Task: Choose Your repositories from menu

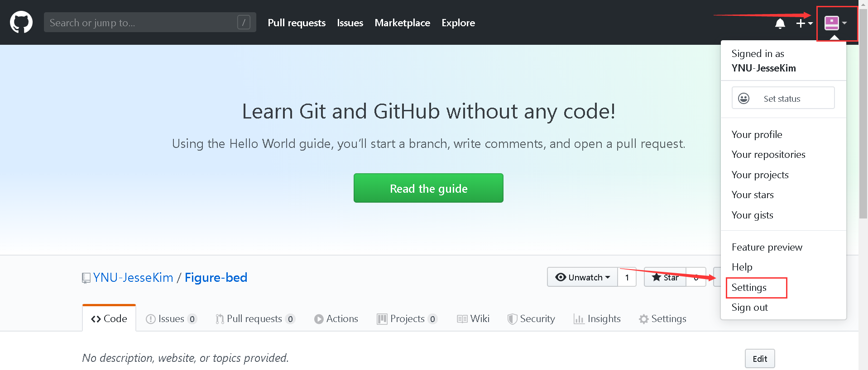Action: coord(768,155)
